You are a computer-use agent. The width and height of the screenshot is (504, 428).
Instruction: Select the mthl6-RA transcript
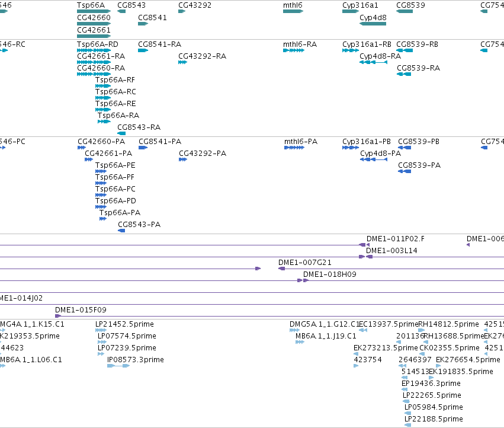(x=294, y=50)
